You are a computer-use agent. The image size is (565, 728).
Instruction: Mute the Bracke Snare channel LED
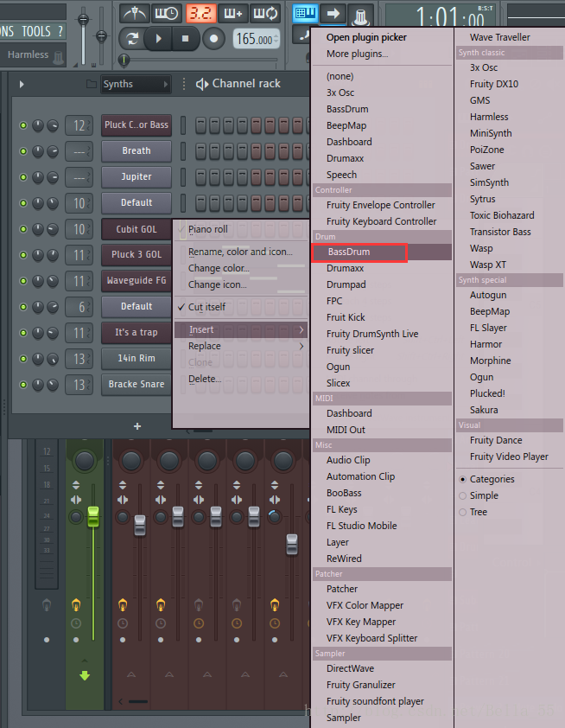[x=22, y=385]
